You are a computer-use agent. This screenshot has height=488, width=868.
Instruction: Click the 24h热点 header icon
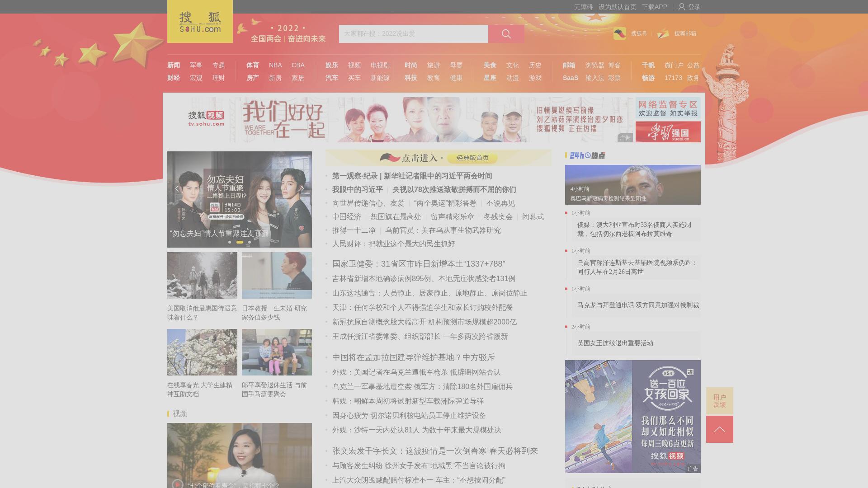(587, 155)
